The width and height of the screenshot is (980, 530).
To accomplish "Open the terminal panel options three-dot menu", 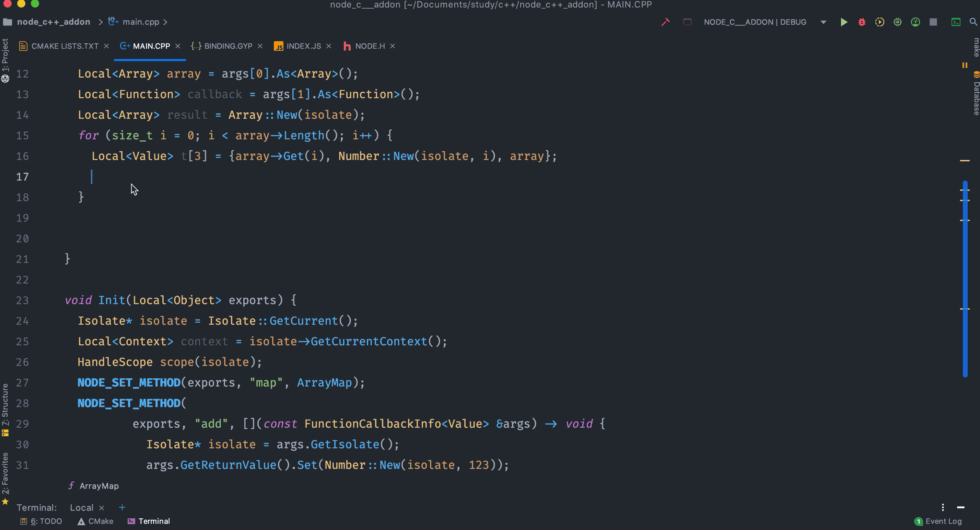I will tap(943, 507).
